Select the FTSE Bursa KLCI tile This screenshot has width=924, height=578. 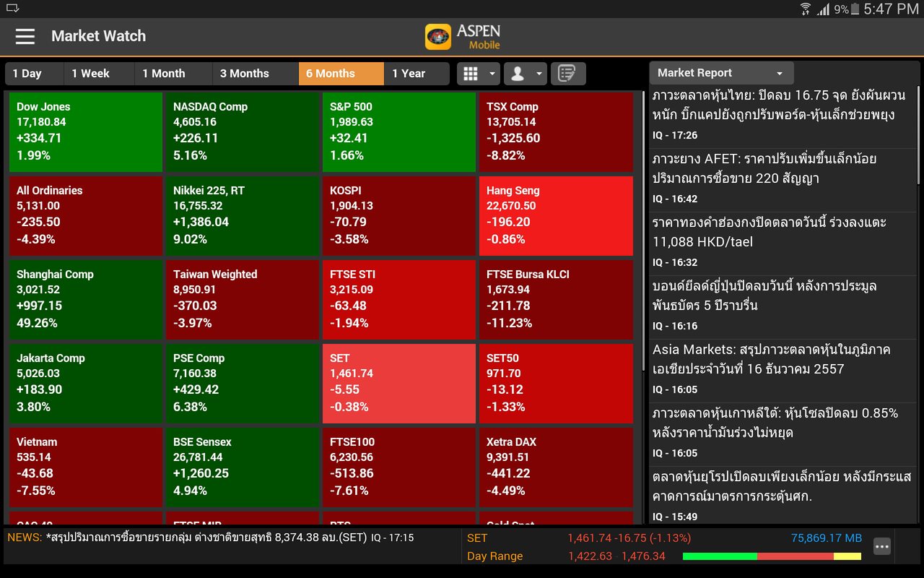point(556,299)
